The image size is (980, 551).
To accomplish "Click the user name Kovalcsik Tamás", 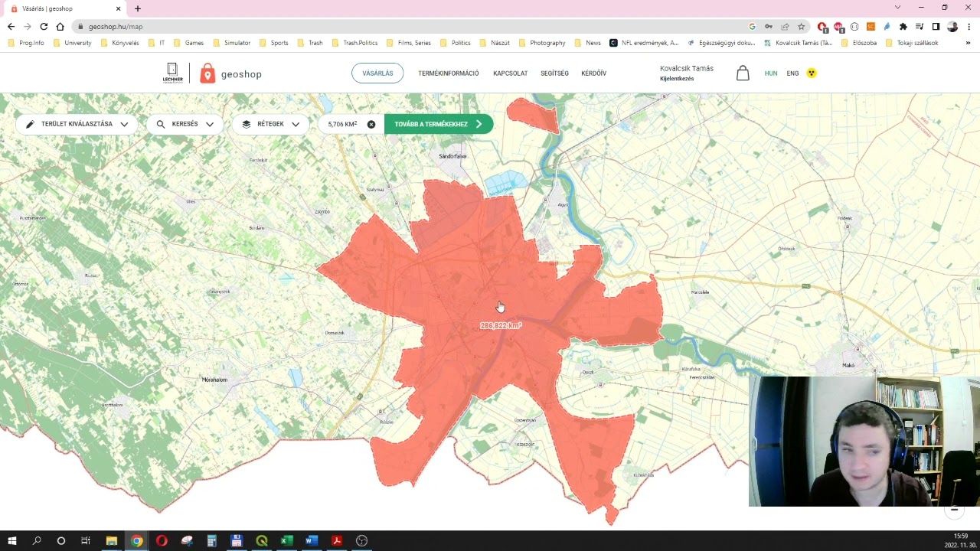I will [x=687, y=68].
